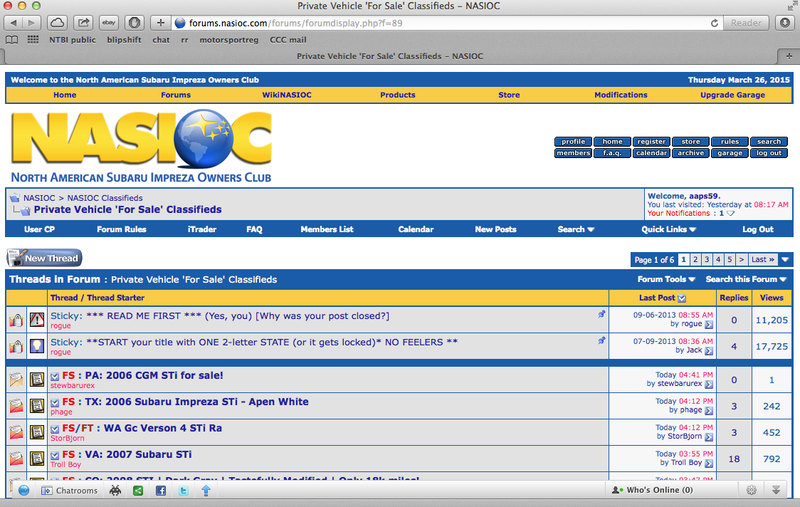The image size is (800, 507).
Task: Open page jump dropdown arrow
Action: click(x=785, y=260)
